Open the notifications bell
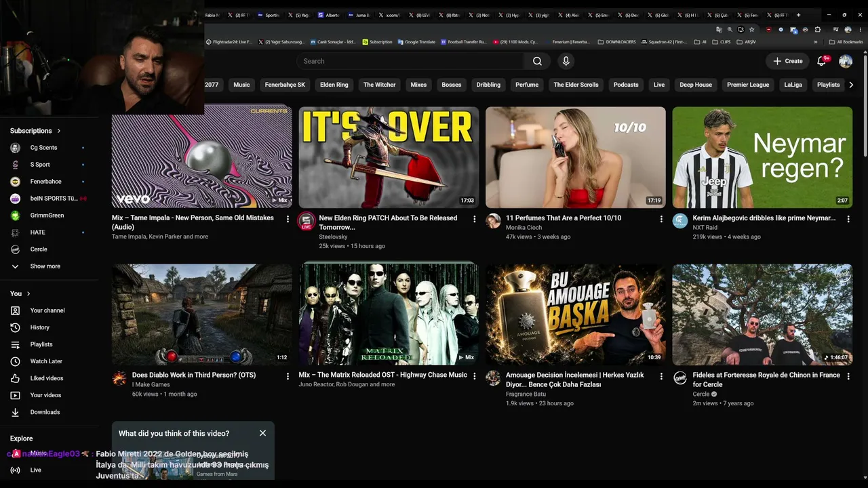The height and width of the screenshot is (488, 868). click(822, 61)
